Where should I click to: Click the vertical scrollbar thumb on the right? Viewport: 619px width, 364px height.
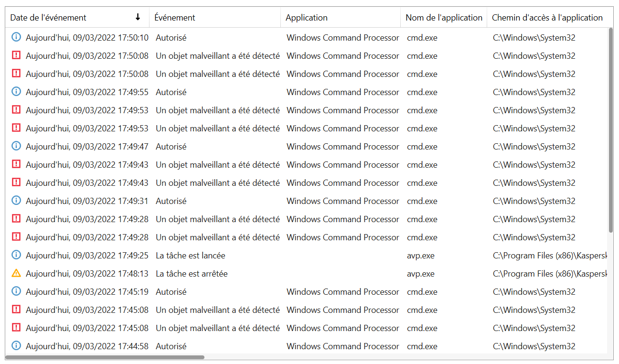pos(610,130)
